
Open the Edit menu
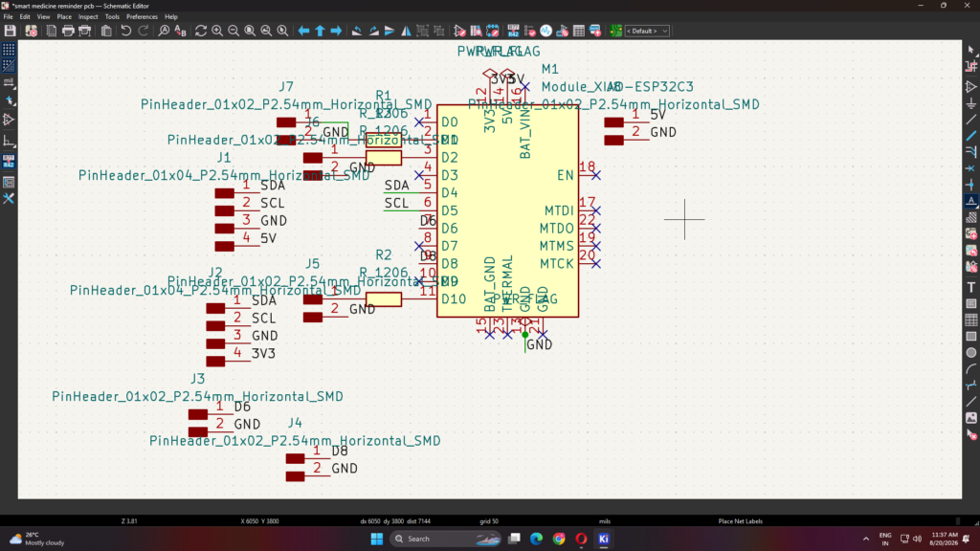point(25,17)
